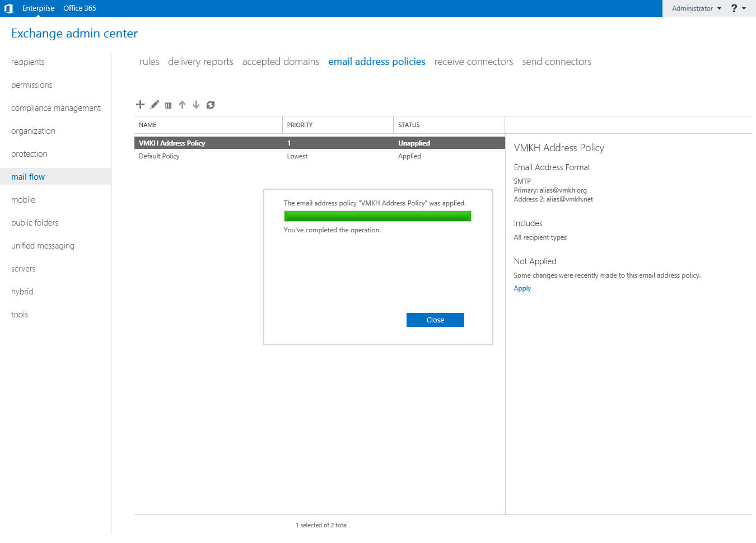This screenshot has width=756, height=543.
Task: Click 'You've completed the operation' message
Action: coord(332,230)
